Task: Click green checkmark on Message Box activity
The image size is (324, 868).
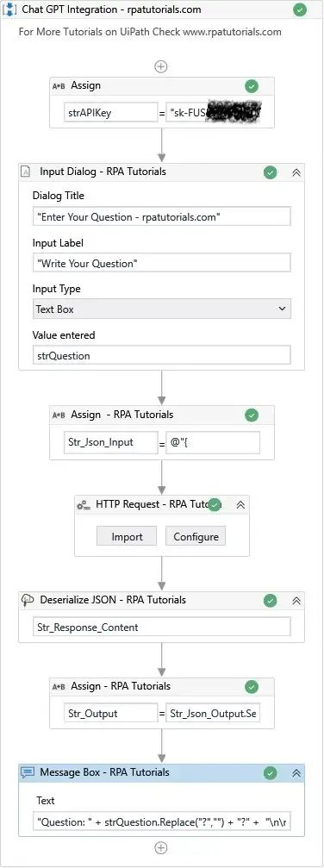Action: pos(270,773)
